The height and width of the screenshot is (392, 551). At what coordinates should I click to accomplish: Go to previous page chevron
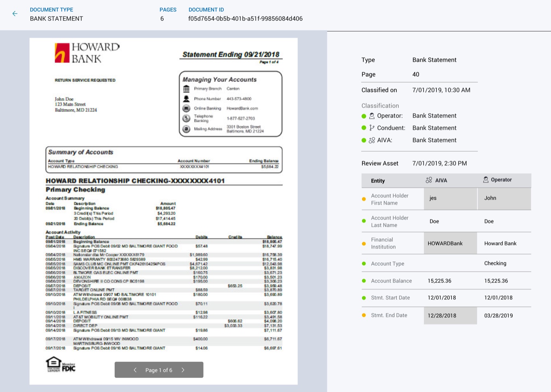[x=135, y=370]
